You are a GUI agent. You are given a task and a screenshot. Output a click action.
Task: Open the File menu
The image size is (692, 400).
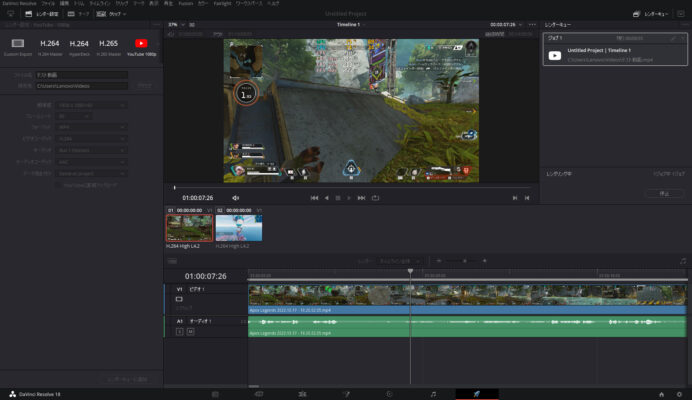(x=48, y=3)
